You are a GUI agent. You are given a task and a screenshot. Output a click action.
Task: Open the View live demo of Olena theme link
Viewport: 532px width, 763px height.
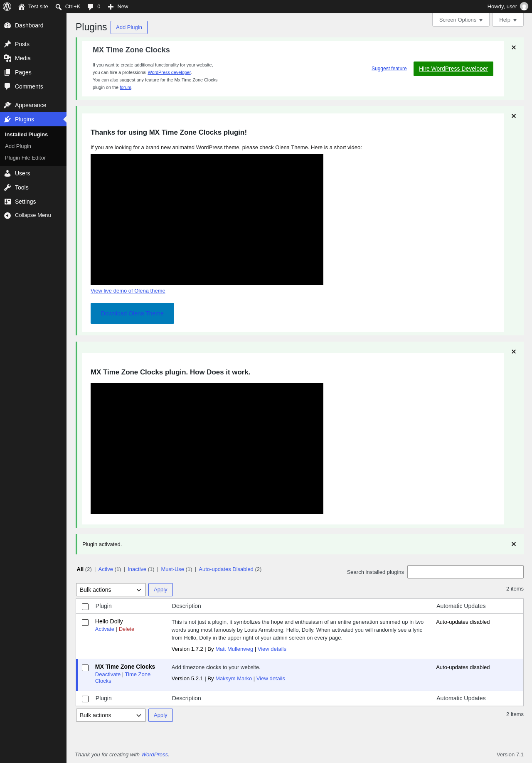128,291
